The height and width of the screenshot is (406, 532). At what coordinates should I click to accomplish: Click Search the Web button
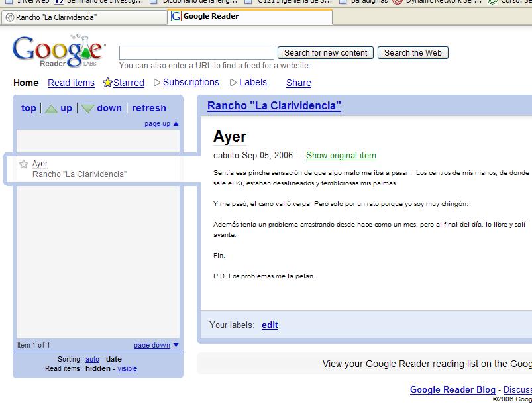[x=413, y=52]
